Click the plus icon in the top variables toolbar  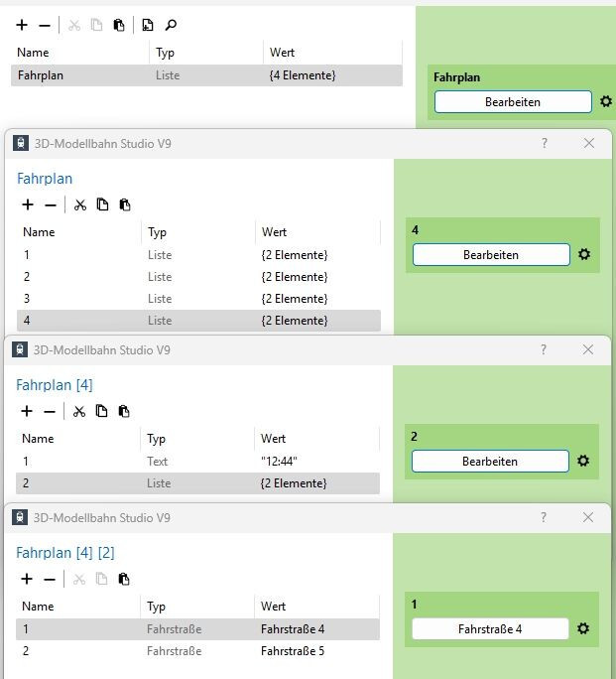click(x=22, y=25)
